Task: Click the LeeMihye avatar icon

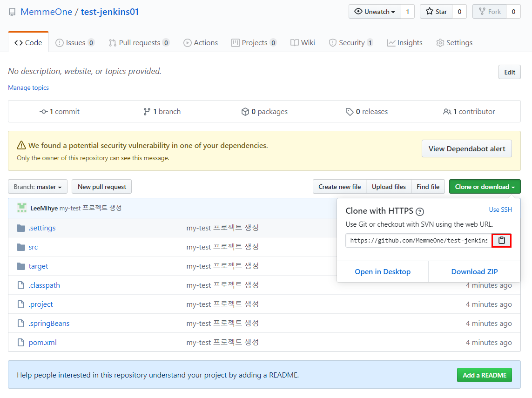Action: [x=22, y=208]
